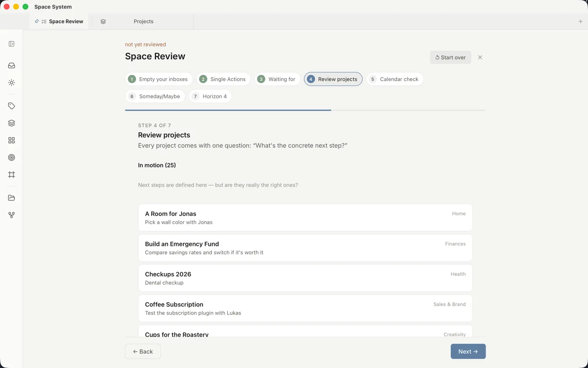Select the hash-frame icon in sidebar
This screenshot has width=588, height=368.
[x=11, y=175]
